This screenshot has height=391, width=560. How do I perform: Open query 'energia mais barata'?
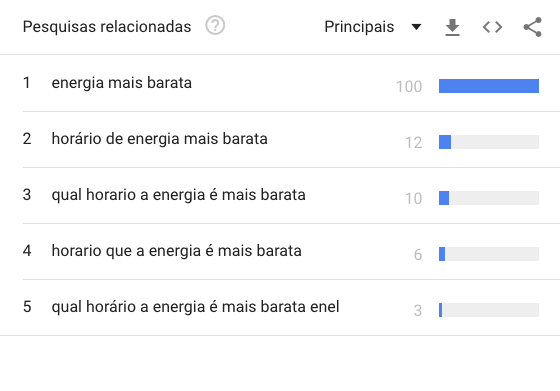(121, 83)
